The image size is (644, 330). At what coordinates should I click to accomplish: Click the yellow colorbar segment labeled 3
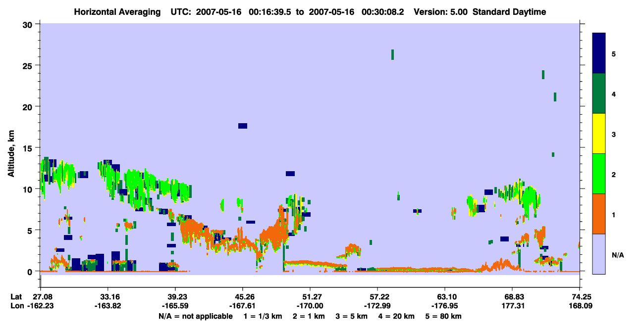pyautogui.click(x=599, y=134)
